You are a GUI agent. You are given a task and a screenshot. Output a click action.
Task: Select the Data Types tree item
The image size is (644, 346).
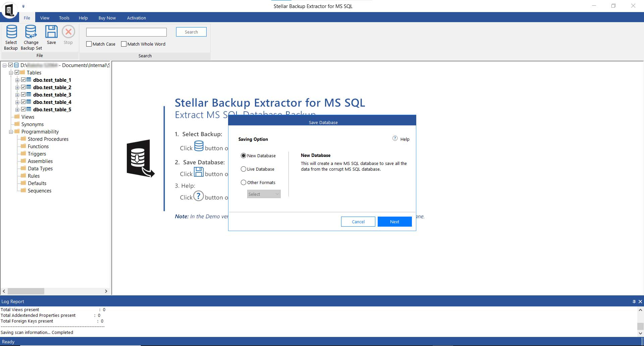tap(40, 168)
